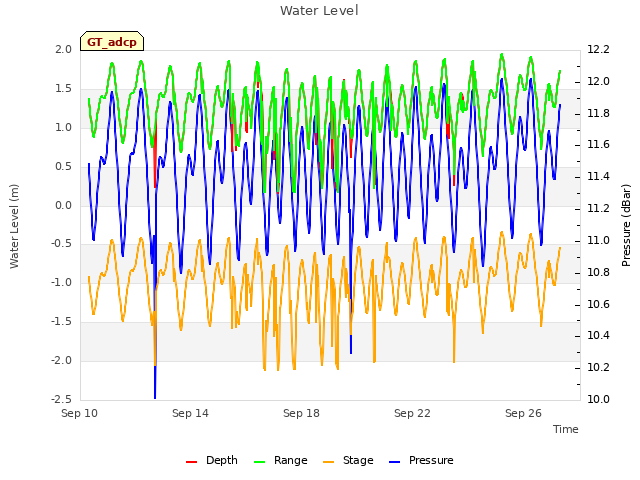Toggle the Depth series in legend
The height and width of the screenshot is (480, 640).
[x=211, y=460]
